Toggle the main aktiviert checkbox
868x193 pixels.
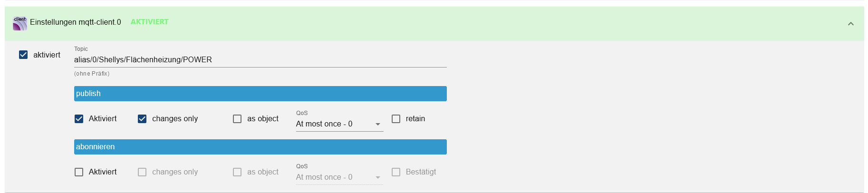coord(23,55)
